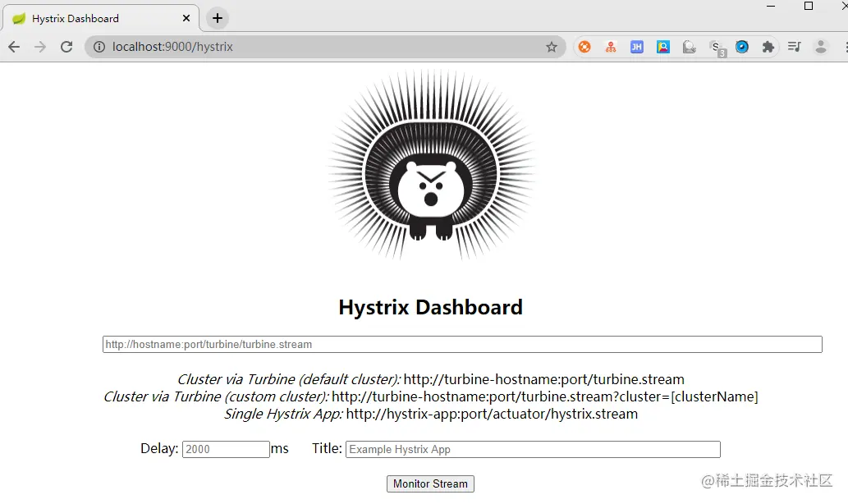Click the Hystrix porcupine logo image
Viewport: 848px width, 504px height.
(430, 165)
